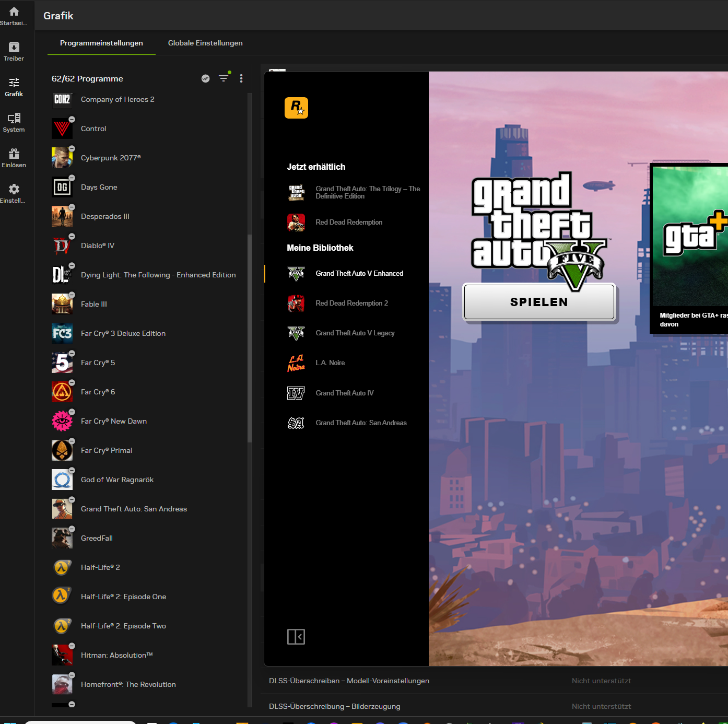The width and height of the screenshot is (728, 724).
Task: Select Grand Theft Auto: San Andreas in Rockstar library
Action: 346,423
